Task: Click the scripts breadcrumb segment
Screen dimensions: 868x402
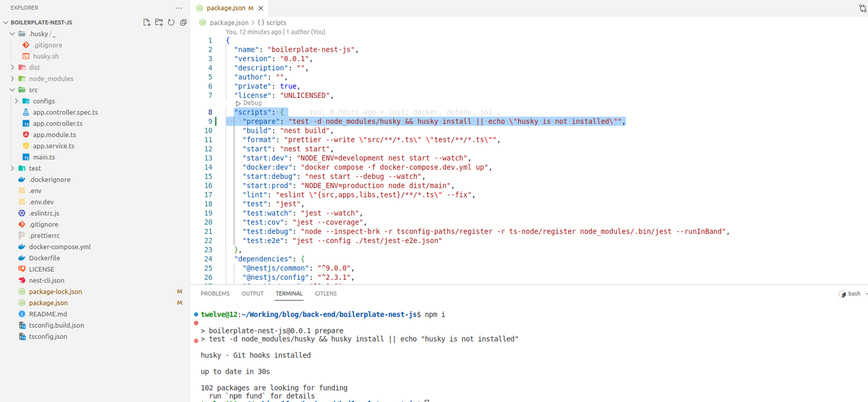Action: pos(276,23)
